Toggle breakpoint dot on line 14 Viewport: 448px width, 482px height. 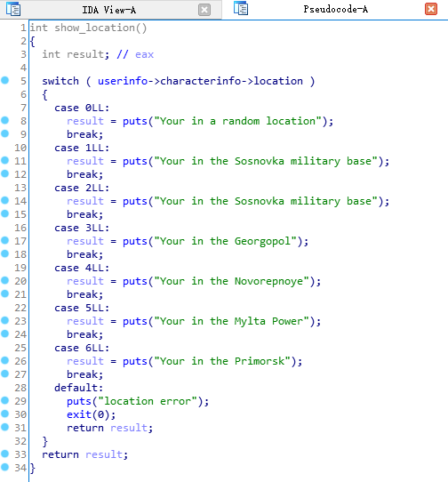[5, 200]
